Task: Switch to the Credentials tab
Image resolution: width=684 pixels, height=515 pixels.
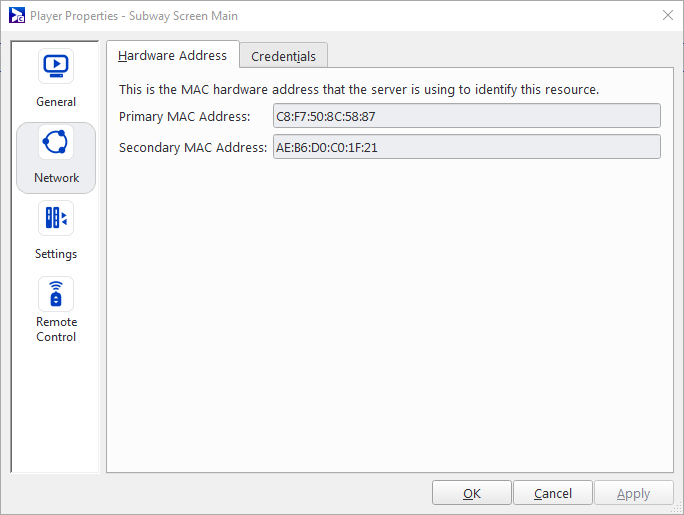Action: point(284,57)
